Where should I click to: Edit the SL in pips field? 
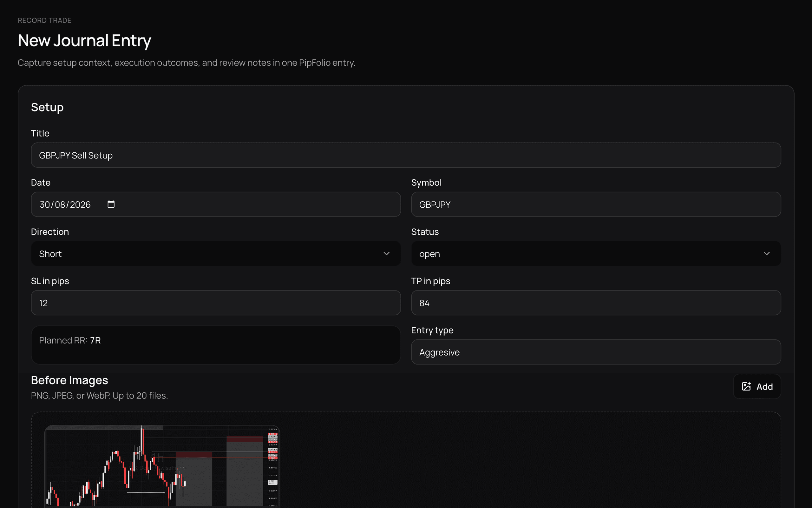216,303
